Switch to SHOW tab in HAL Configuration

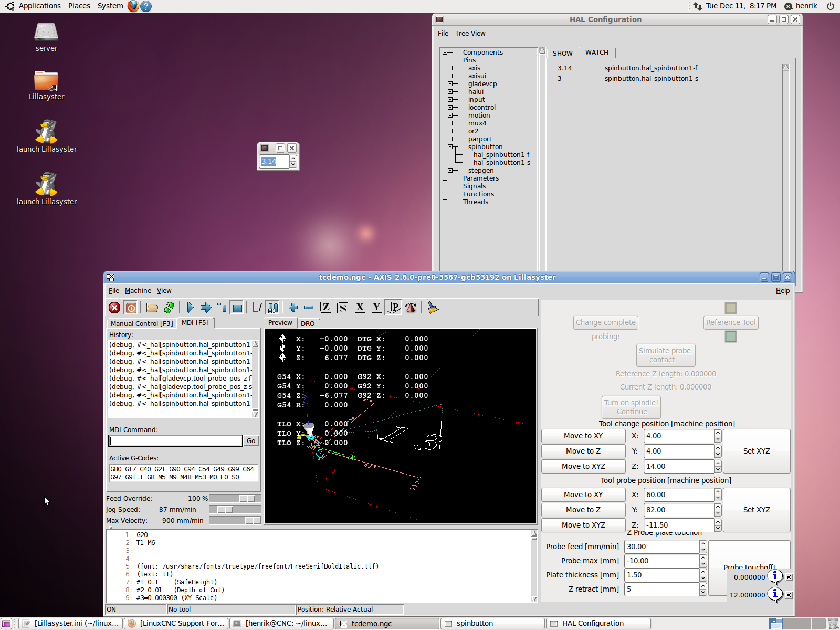[563, 53]
